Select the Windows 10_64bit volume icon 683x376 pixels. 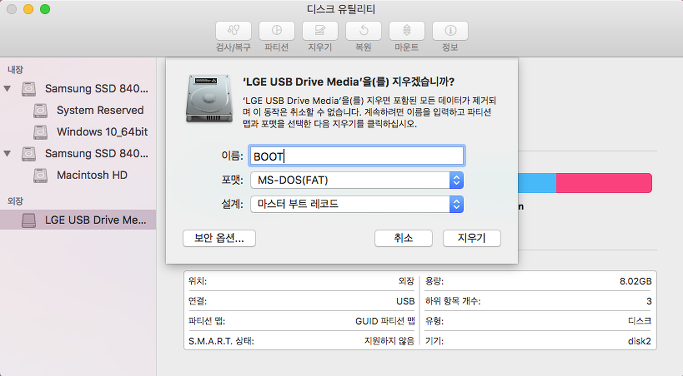(x=41, y=132)
